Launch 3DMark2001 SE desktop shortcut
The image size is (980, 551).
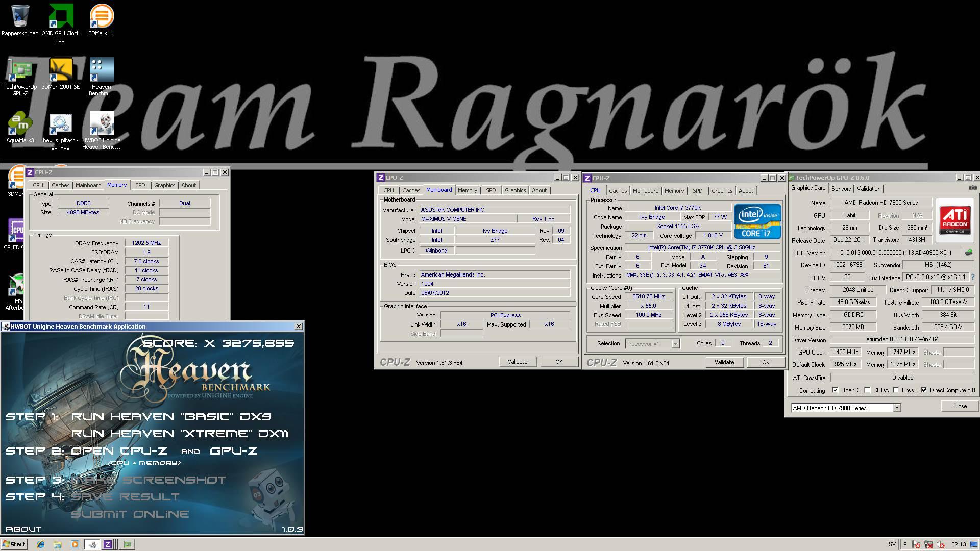click(61, 74)
